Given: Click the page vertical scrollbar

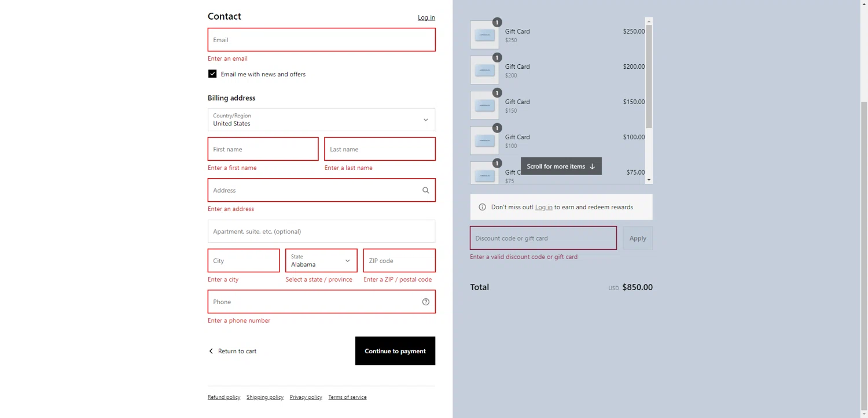Looking at the screenshot, I should click(864, 257).
